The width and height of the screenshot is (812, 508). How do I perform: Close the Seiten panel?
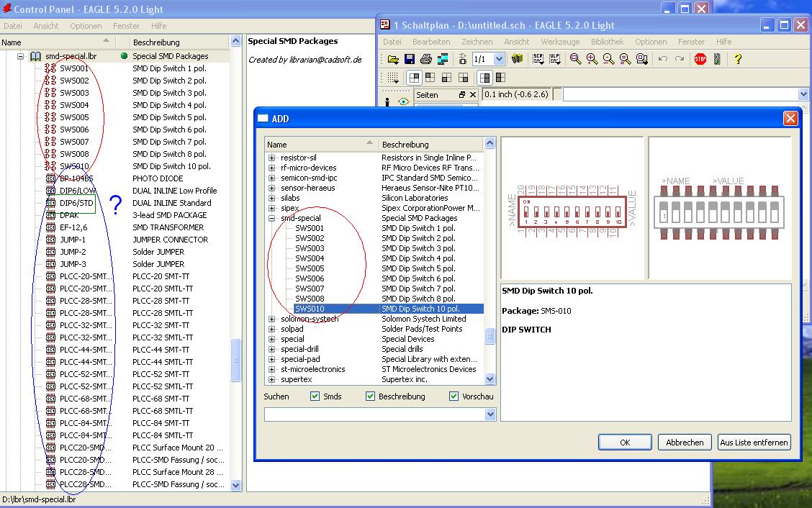(473, 95)
